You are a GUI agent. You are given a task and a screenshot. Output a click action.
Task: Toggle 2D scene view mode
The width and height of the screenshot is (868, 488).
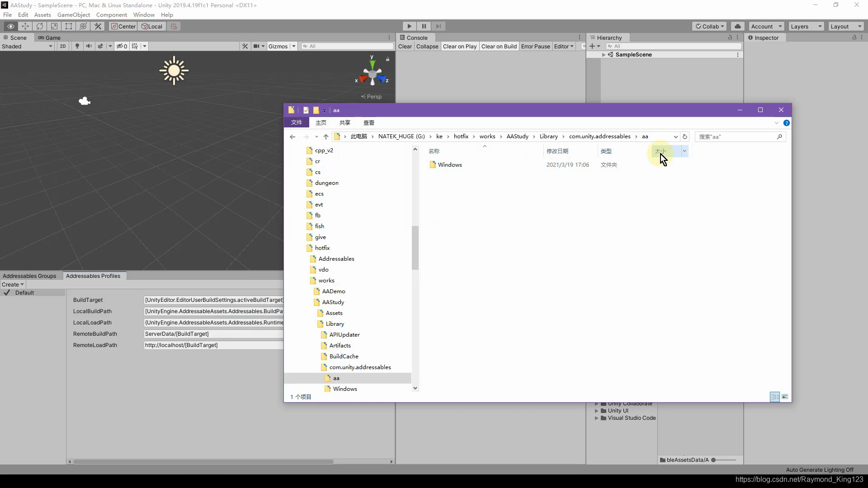click(x=63, y=46)
